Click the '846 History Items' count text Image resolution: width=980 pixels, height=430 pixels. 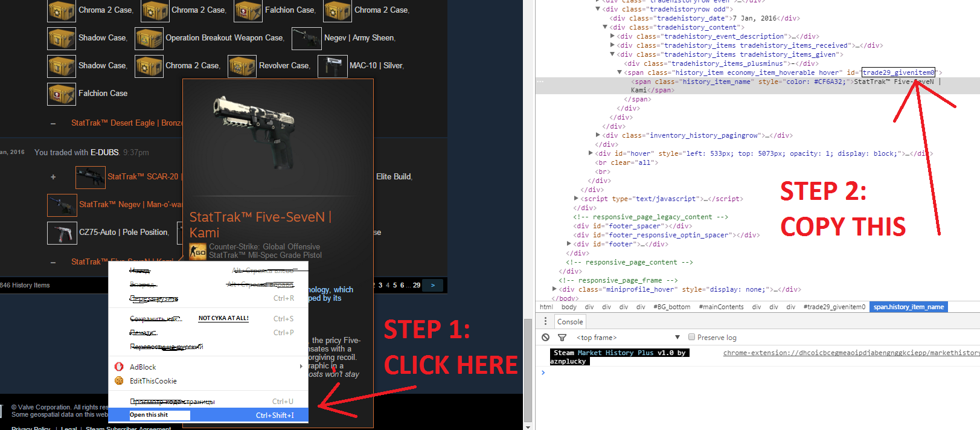pos(25,285)
